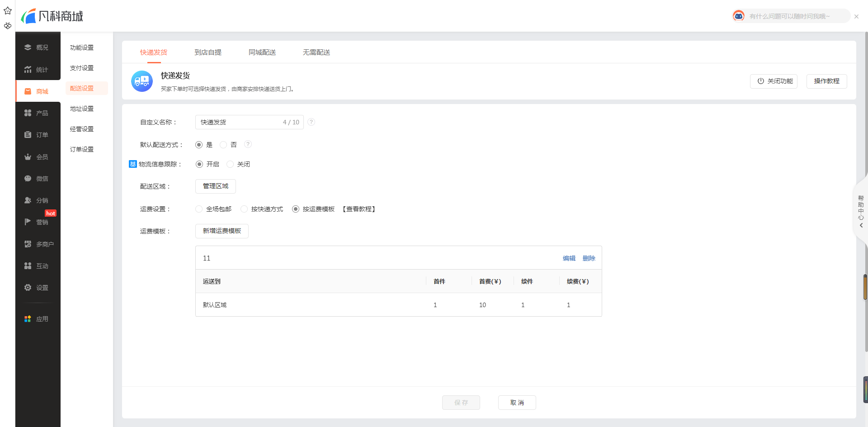The image size is (868, 427).
Task: Select 否 for default delivery method
Action: (223, 145)
